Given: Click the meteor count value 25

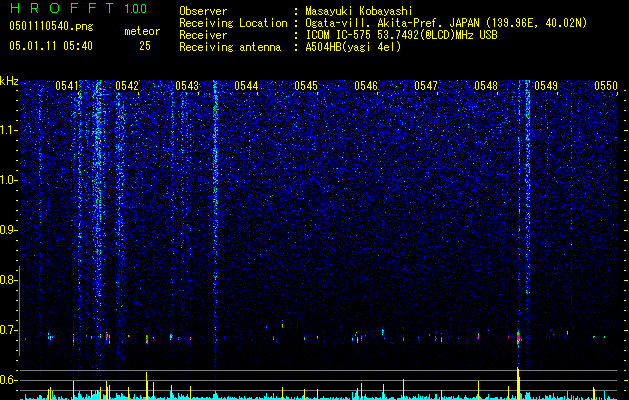Looking at the screenshot, I should click(x=145, y=46).
